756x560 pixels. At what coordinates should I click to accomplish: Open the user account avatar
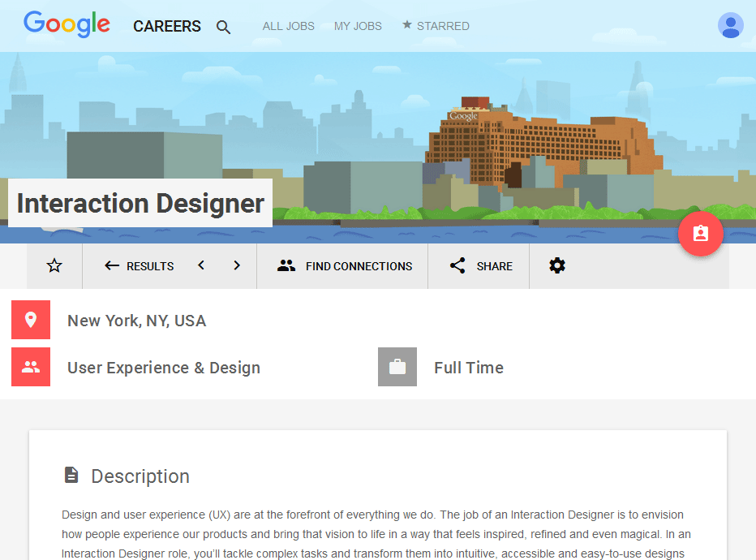pos(730,25)
